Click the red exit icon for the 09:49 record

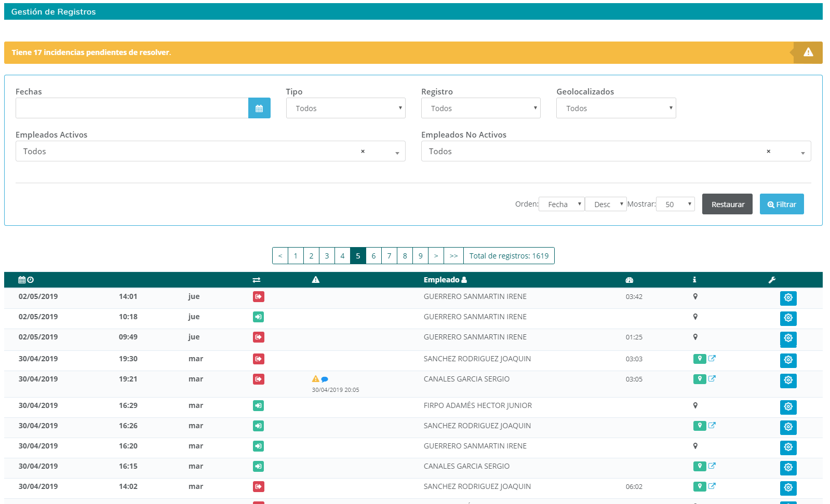pyautogui.click(x=259, y=337)
